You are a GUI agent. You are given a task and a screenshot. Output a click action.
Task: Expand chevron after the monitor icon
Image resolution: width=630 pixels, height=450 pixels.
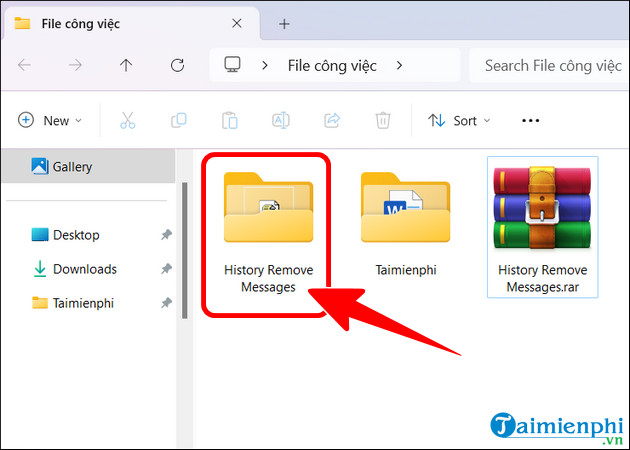[x=265, y=65]
